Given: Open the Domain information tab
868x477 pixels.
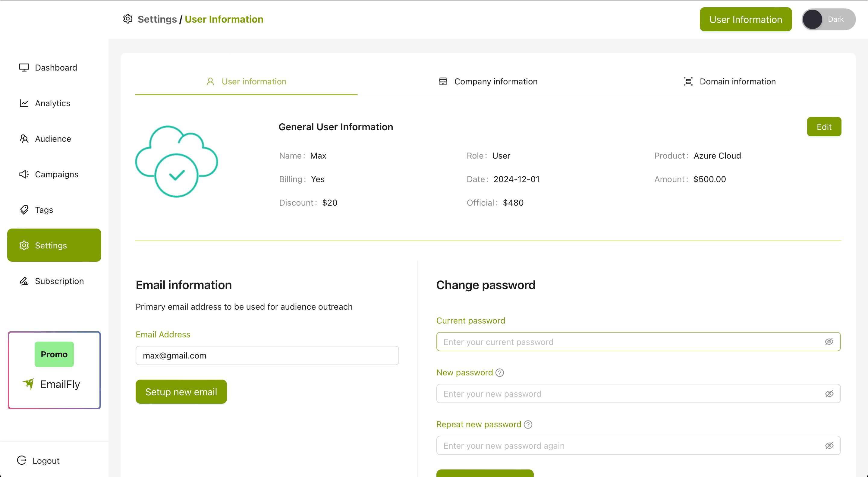Looking at the screenshot, I should pyautogui.click(x=730, y=82).
